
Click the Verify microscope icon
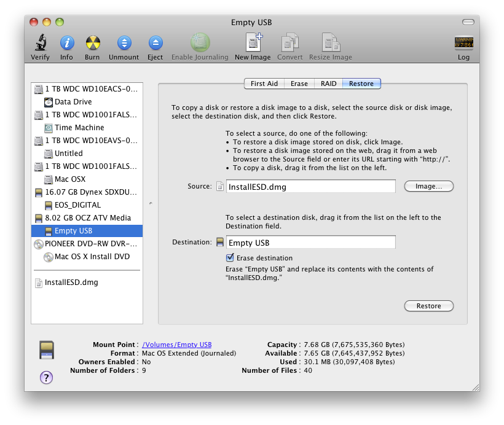pyautogui.click(x=40, y=43)
